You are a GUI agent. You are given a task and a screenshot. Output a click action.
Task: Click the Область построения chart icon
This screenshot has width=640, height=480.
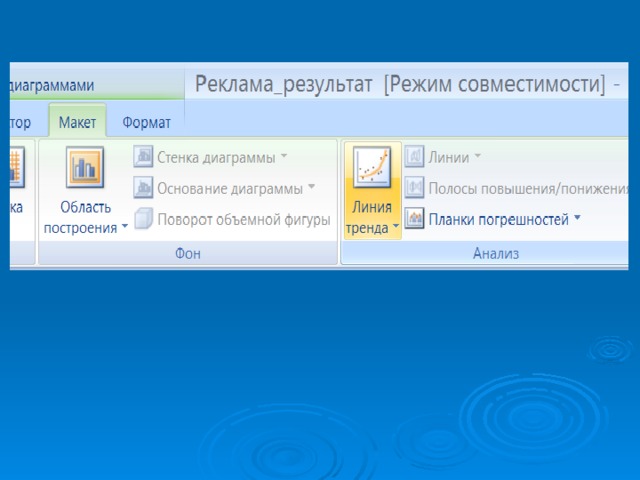coord(85,167)
